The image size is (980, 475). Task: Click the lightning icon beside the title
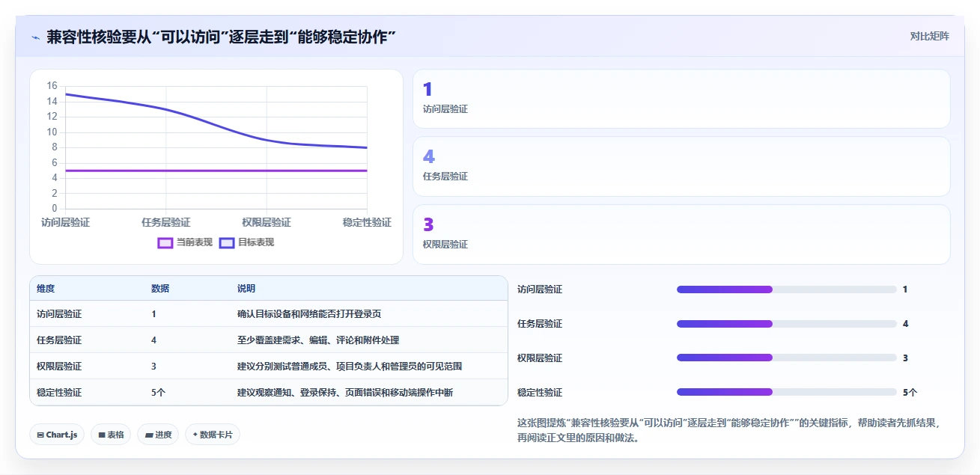(x=35, y=37)
